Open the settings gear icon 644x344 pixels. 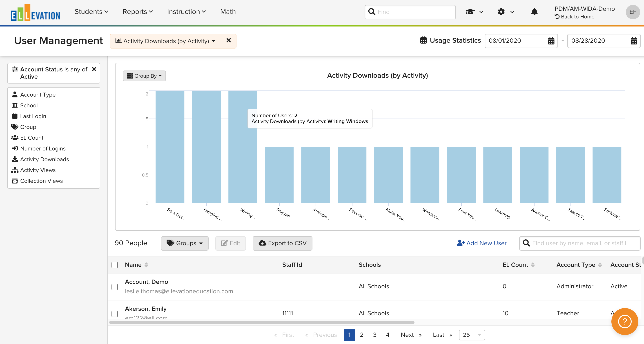coord(501,12)
